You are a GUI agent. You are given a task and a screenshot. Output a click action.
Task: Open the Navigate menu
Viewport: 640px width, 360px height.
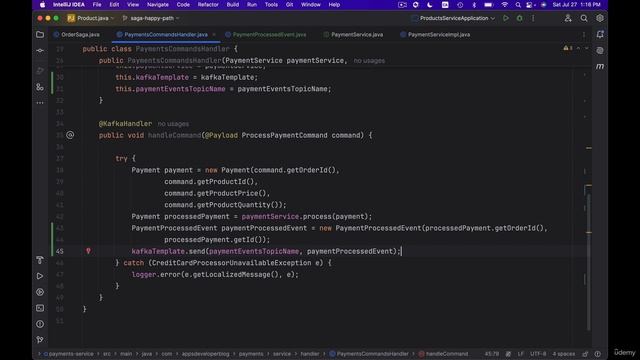158,5
